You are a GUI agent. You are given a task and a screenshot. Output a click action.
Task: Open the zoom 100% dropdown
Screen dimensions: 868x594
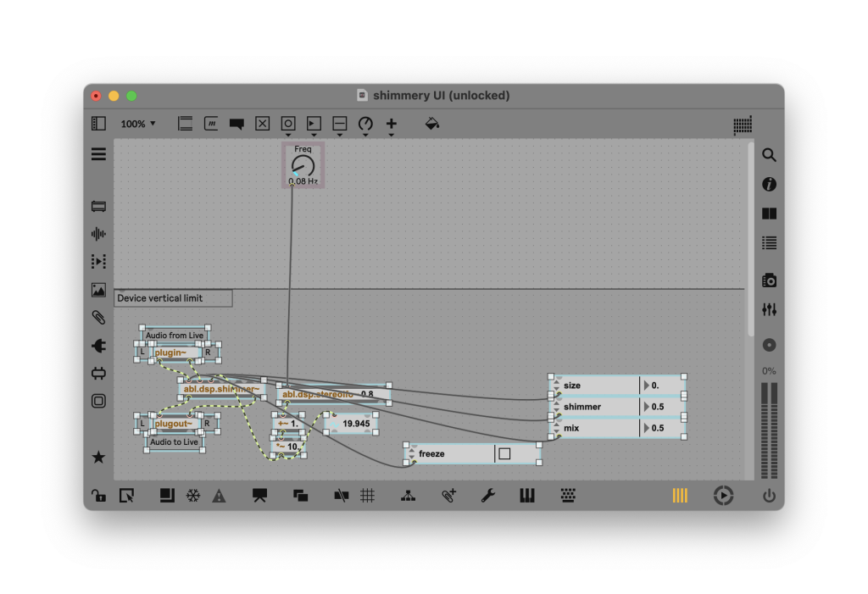[138, 124]
